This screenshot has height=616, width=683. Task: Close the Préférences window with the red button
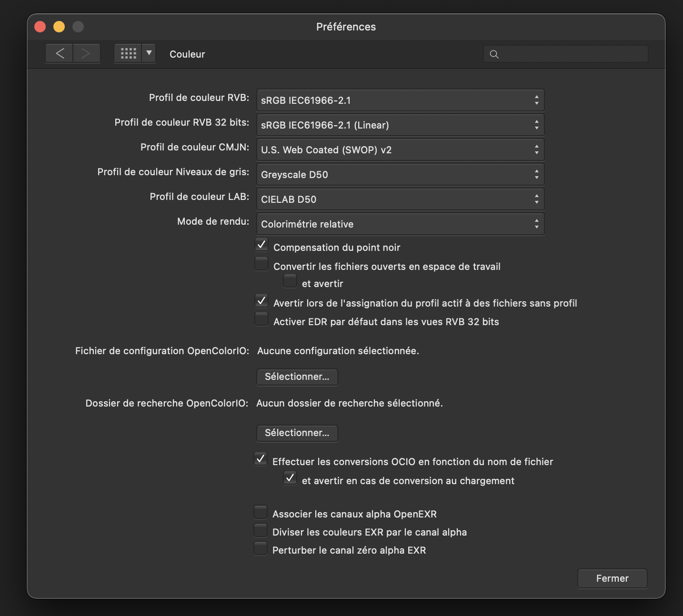(40, 27)
